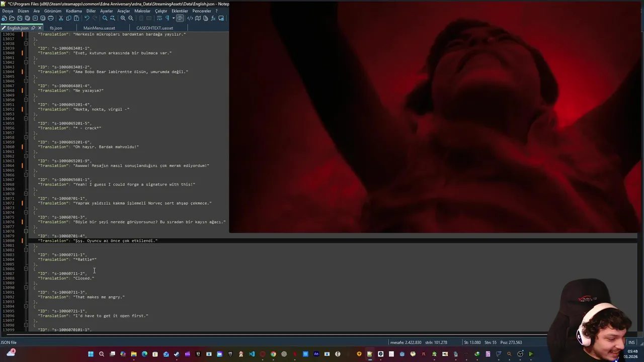Zoom in using the toolbar icon
The image size is (644, 362).
tap(123, 18)
